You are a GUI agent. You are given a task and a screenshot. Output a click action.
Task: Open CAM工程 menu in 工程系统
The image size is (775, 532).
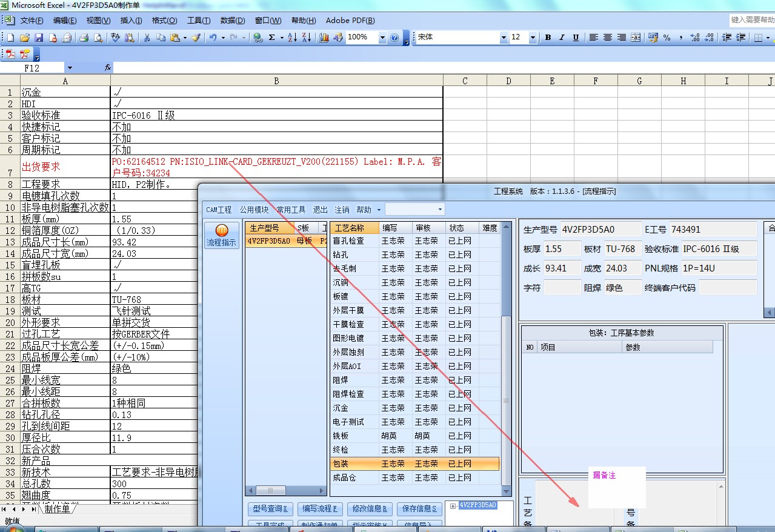(219, 210)
